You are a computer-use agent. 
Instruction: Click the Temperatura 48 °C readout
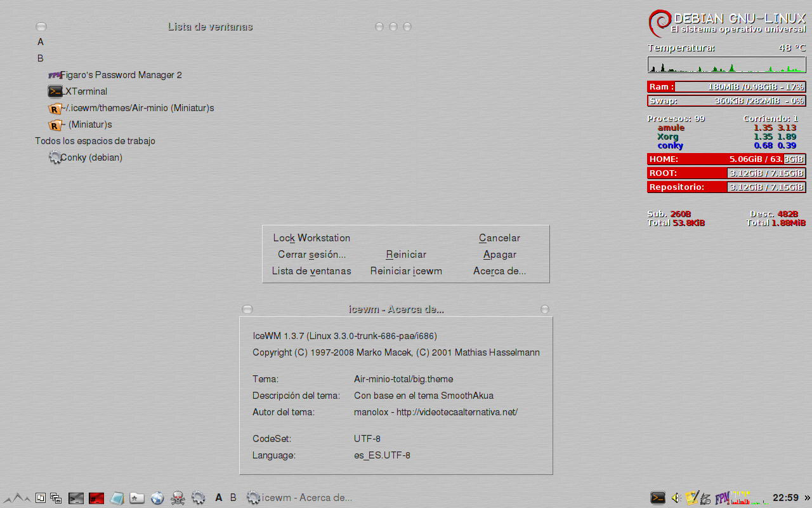coord(726,48)
